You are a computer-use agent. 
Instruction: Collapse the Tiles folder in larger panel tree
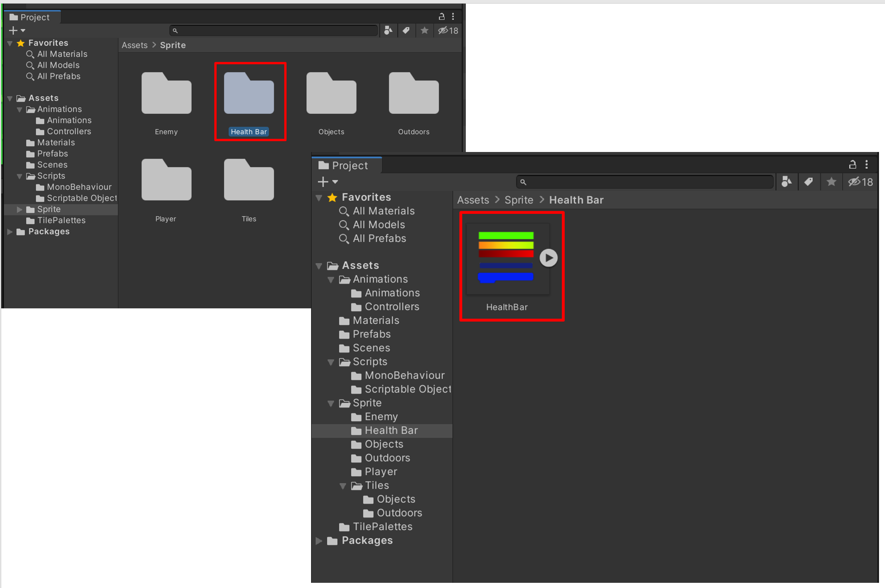[x=343, y=485]
